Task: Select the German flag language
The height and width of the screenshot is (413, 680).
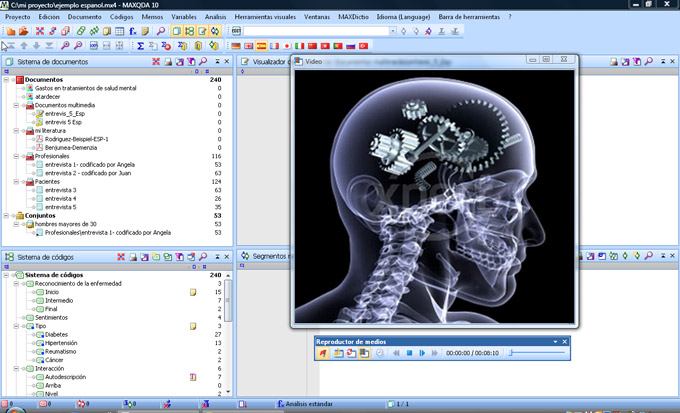Action: point(235,46)
